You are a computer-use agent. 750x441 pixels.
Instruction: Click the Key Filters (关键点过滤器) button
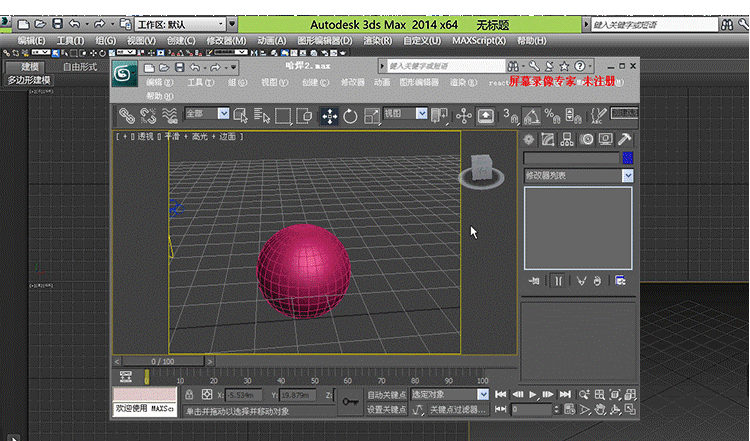[x=455, y=410]
